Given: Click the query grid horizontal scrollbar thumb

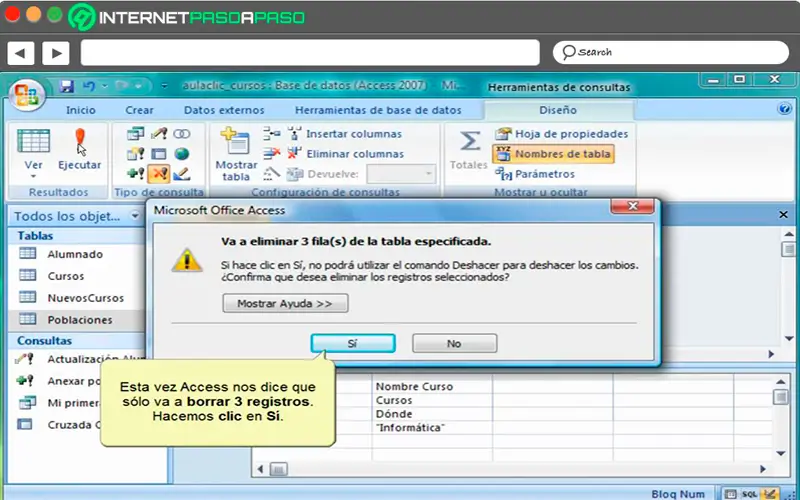Looking at the screenshot, I should (x=279, y=469).
